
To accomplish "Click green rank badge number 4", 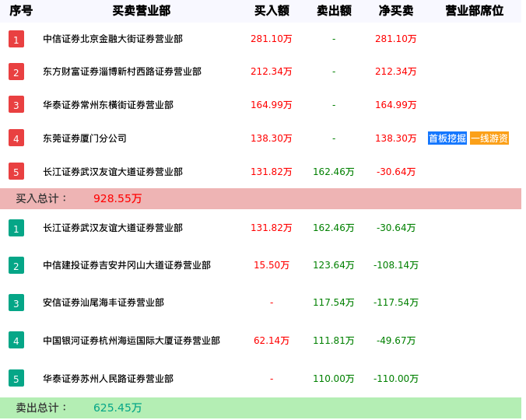I will coord(16,340).
